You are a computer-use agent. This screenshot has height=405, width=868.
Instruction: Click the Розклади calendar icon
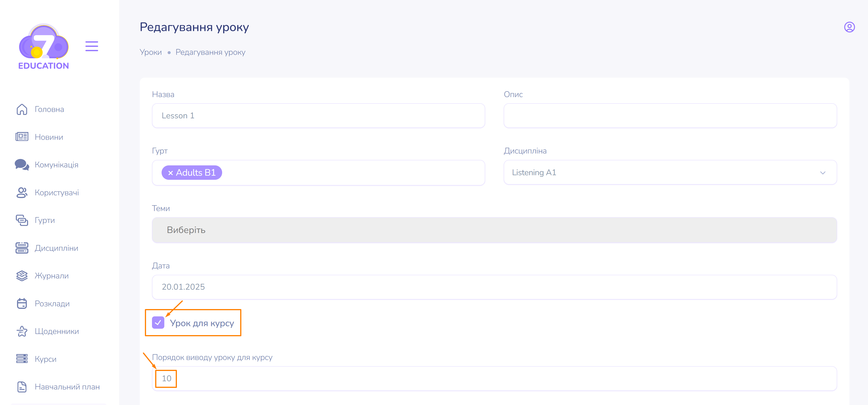[22, 303]
